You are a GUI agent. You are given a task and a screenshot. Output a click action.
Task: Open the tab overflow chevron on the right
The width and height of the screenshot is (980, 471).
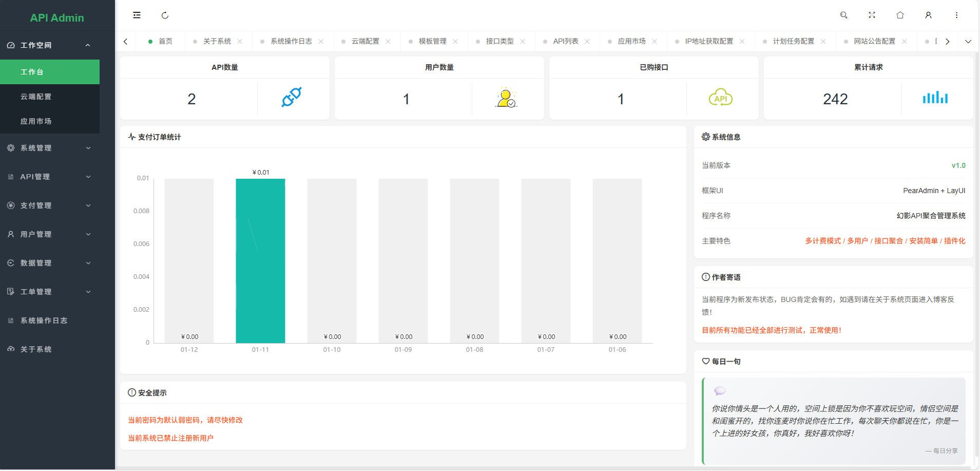[969, 41]
